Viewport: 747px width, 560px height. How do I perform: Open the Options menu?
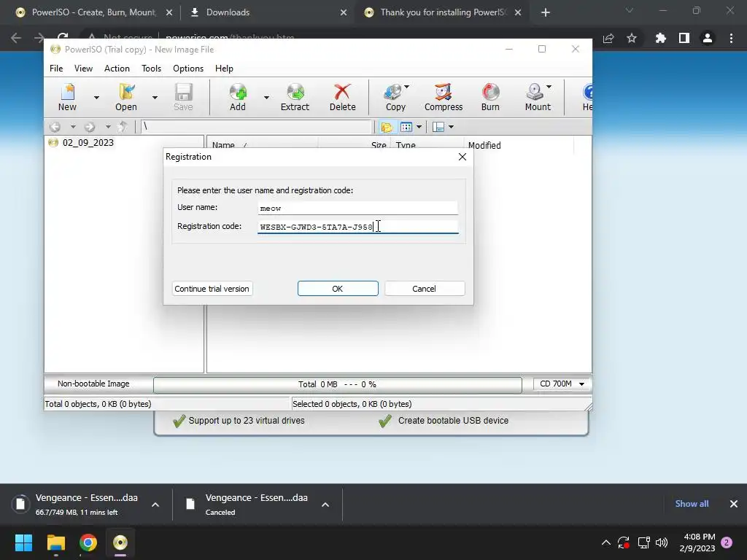click(188, 69)
